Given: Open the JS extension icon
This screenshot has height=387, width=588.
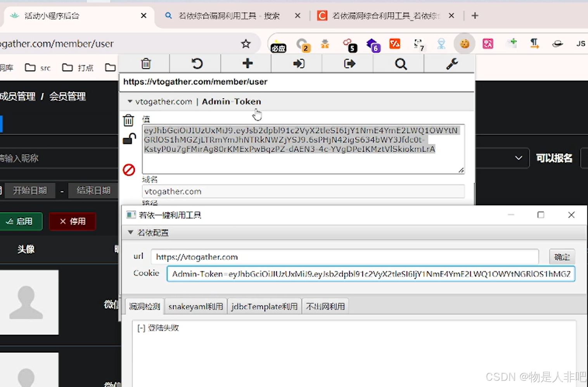Looking at the screenshot, I should point(581,44).
